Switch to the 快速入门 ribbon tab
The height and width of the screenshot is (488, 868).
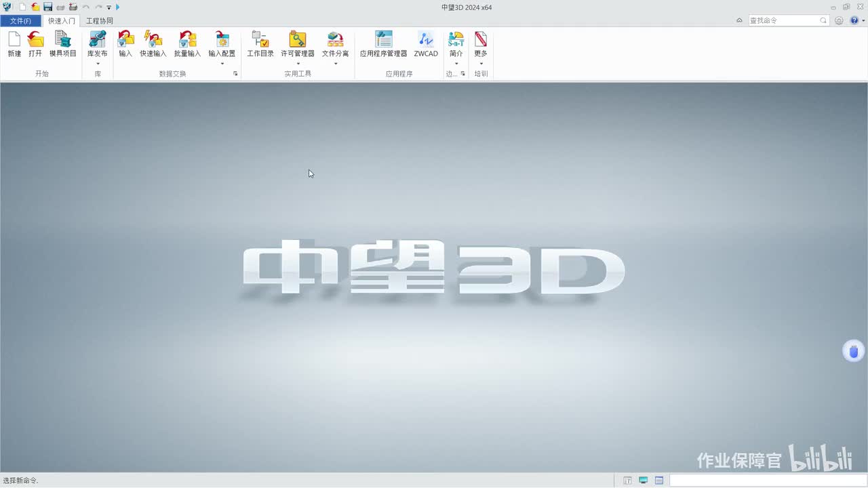tap(62, 21)
